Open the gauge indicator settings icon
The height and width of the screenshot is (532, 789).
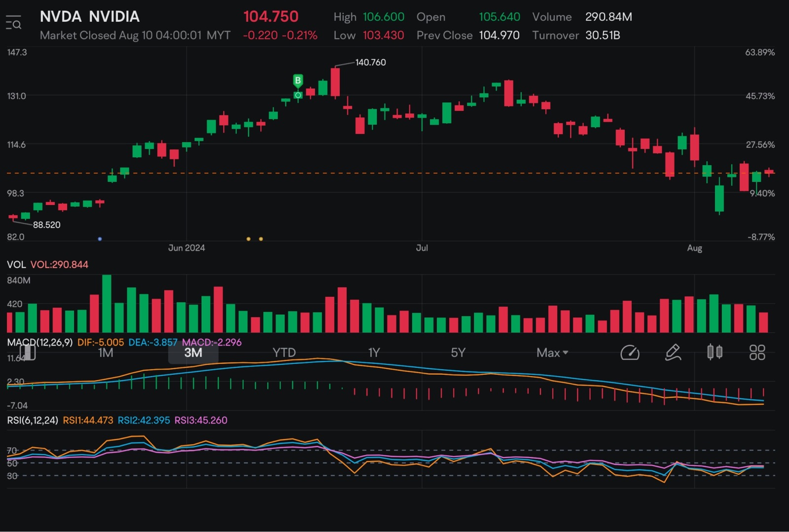[x=630, y=353]
